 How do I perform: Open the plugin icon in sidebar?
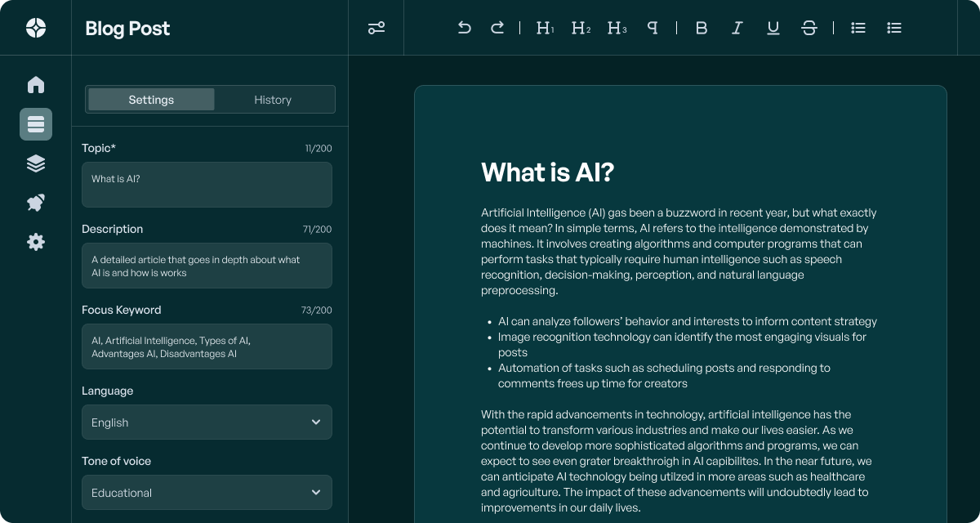[x=36, y=203]
